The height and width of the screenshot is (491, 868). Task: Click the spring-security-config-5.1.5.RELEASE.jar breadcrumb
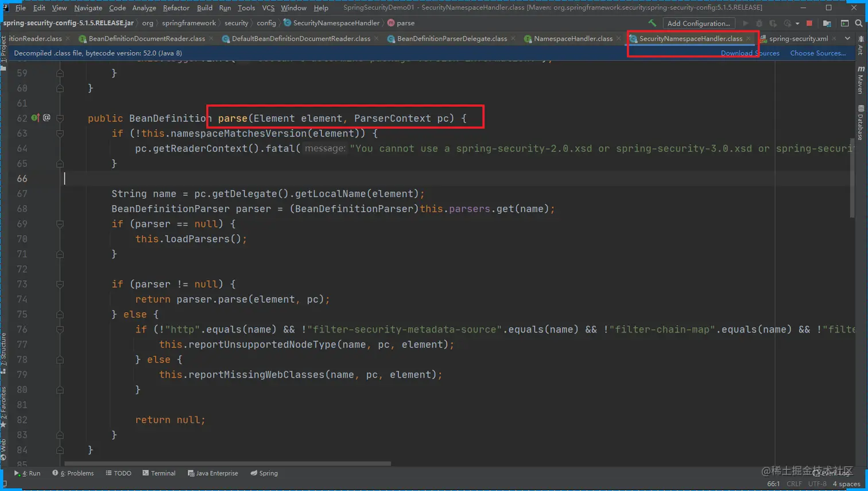point(68,23)
